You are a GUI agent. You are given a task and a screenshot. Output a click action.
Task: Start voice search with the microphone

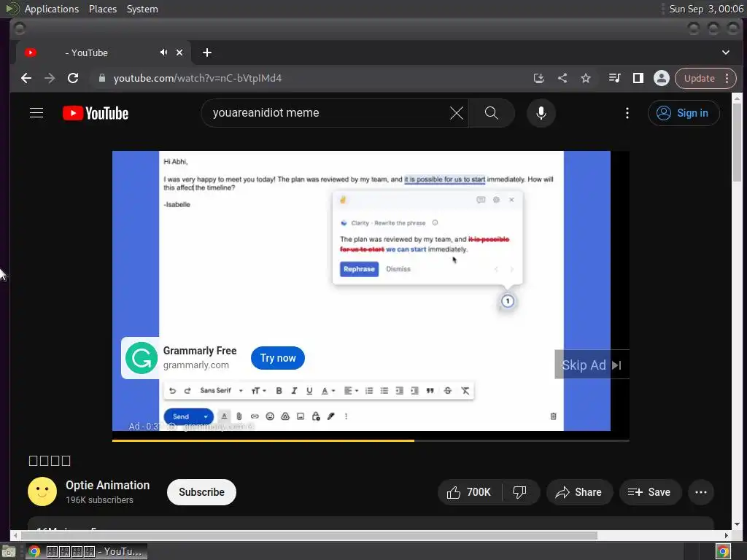click(x=541, y=113)
